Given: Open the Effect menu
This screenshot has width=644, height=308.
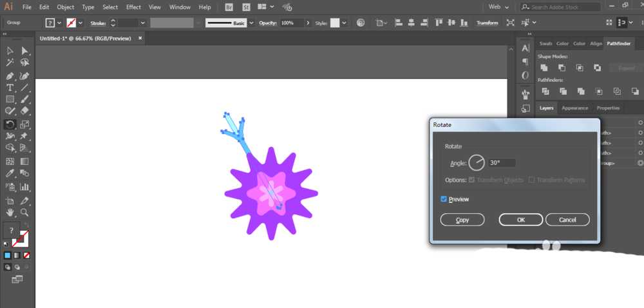Looking at the screenshot, I should click(133, 7).
